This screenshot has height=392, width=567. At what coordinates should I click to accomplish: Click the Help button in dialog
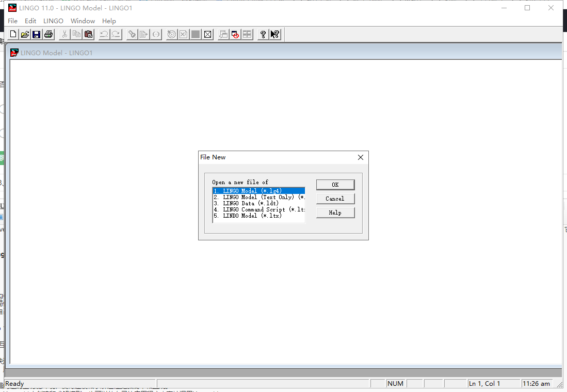pos(335,213)
